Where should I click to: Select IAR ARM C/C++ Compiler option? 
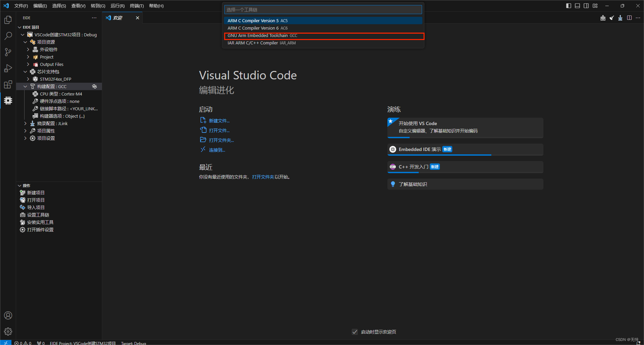[323, 43]
